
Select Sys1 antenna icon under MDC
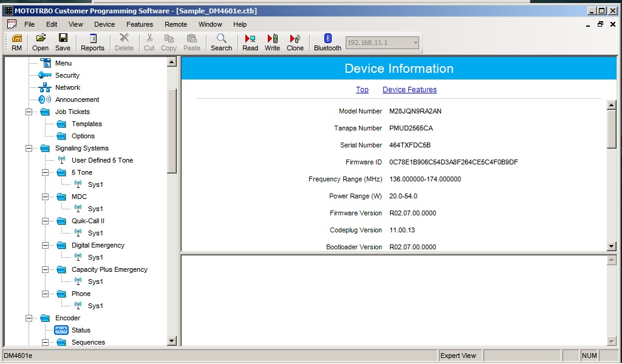point(78,208)
